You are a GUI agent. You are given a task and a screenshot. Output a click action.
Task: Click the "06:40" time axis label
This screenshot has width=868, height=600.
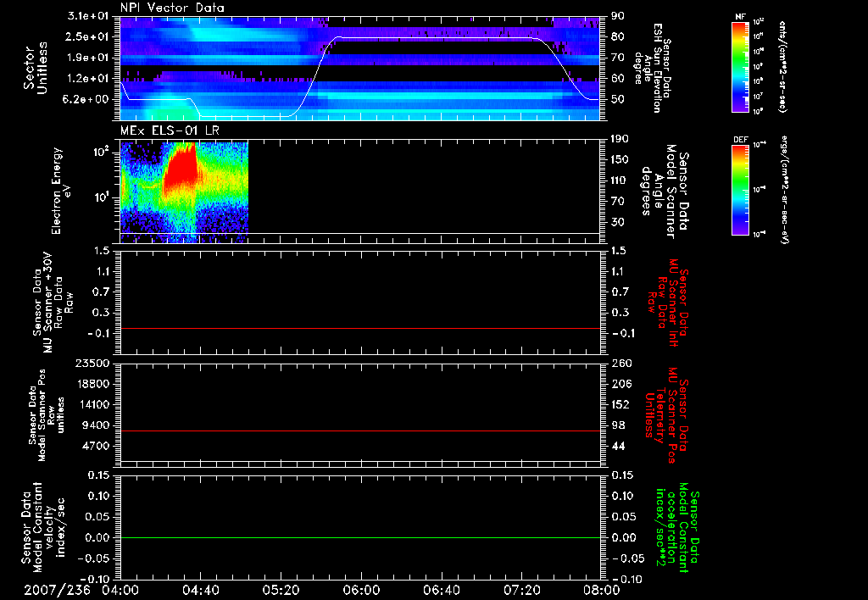(x=442, y=590)
